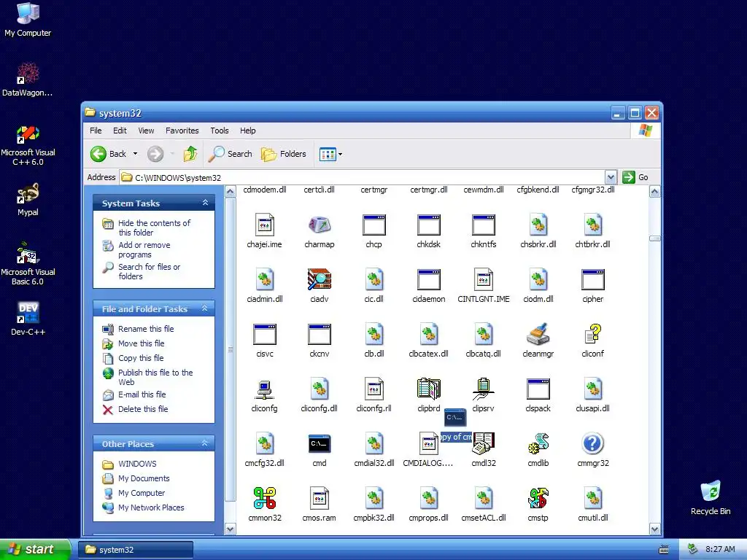Select the cmdl32 phone book icon
The width and height of the screenshot is (747, 560).
pos(484,443)
